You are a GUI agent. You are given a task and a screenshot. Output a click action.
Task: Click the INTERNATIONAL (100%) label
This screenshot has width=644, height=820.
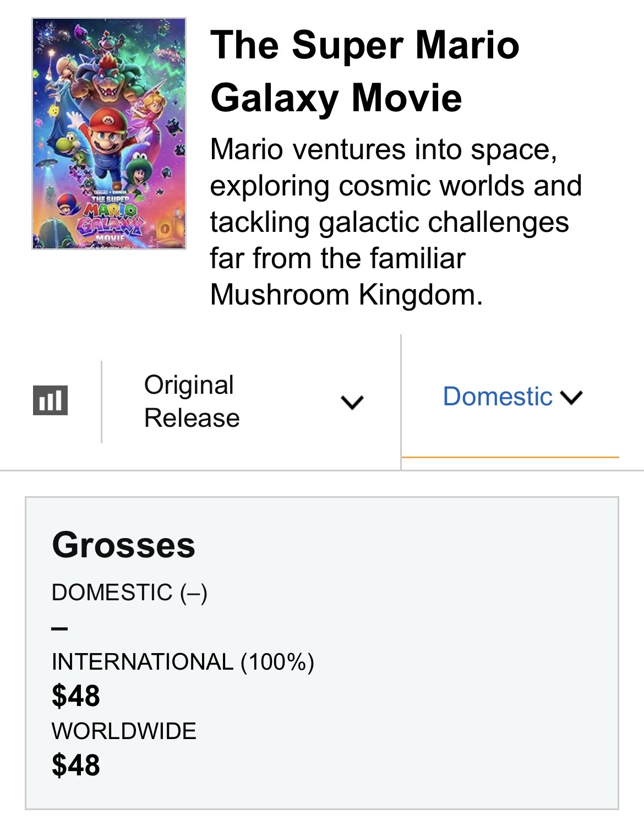click(x=183, y=662)
